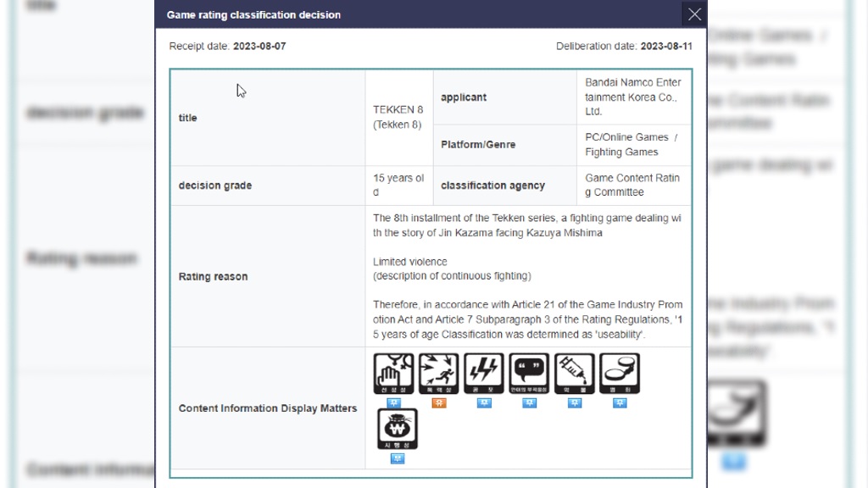The height and width of the screenshot is (488, 868).
Task: Click the deliberation date value 2023-08-11
Action: pos(666,46)
